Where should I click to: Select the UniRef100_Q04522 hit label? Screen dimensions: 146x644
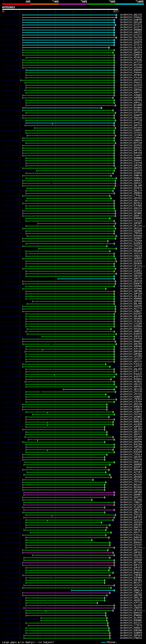point(131,123)
